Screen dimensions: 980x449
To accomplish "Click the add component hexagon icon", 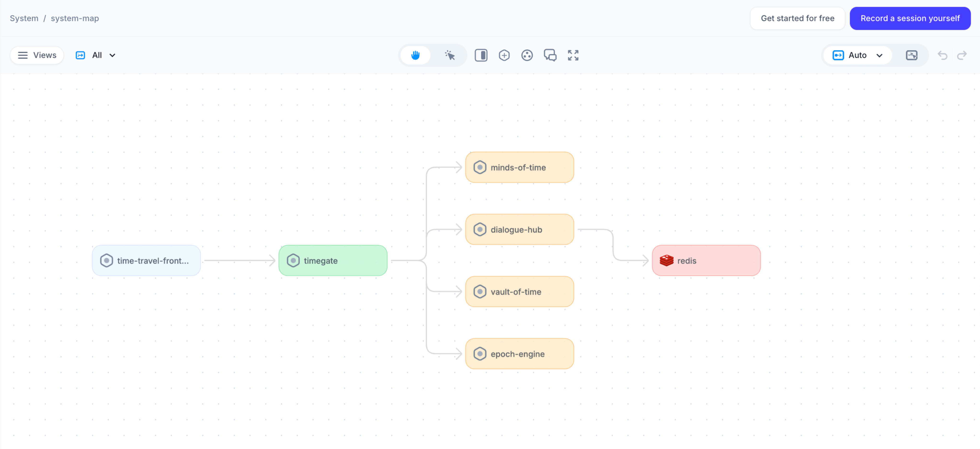I will pos(504,56).
